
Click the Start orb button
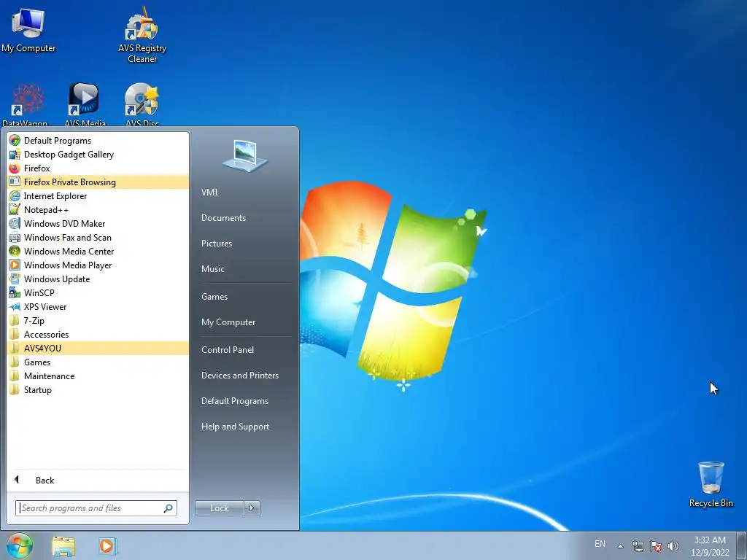[x=20, y=545]
